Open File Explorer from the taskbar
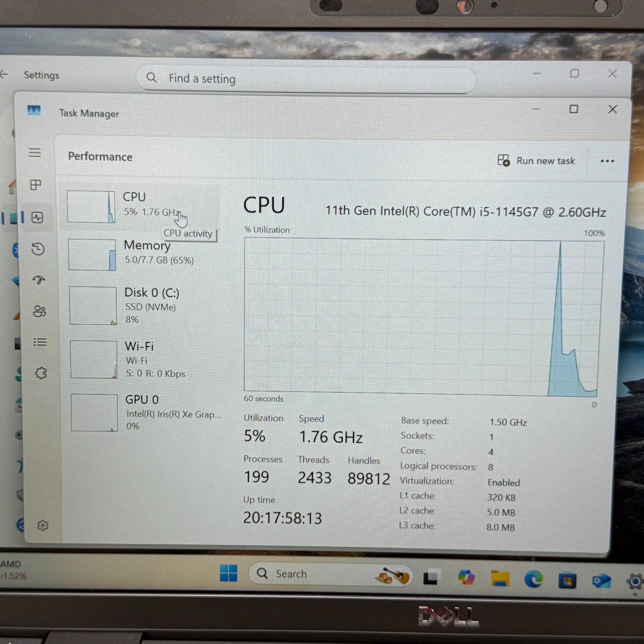This screenshot has height=644, width=644. coord(500,579)
